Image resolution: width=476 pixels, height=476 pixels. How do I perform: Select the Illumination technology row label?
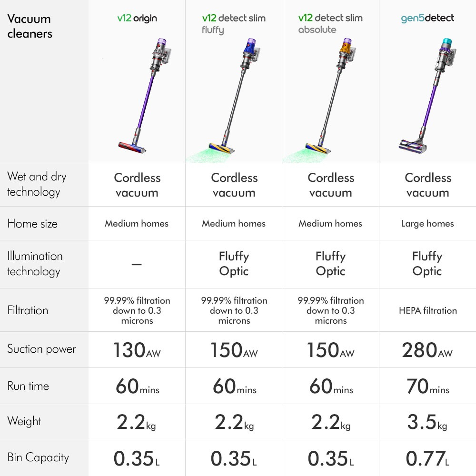(x=35, y=264)
